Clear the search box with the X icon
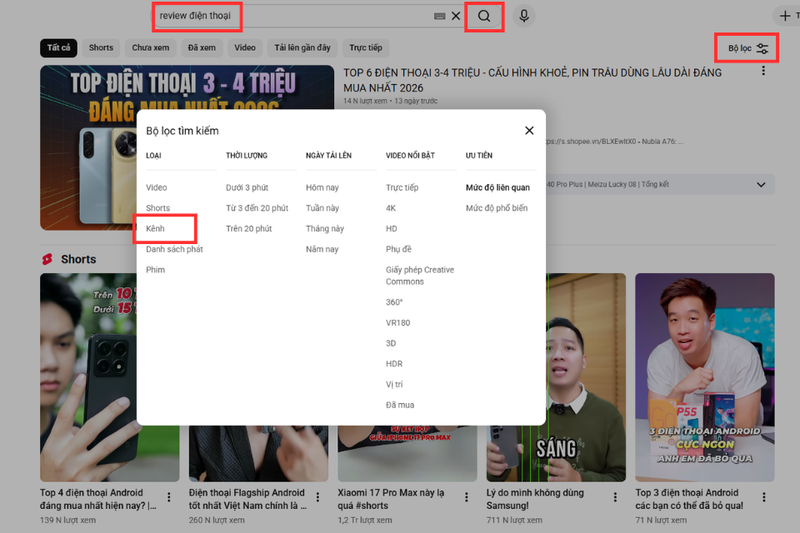800x533 pixels. tap(456, 16)
